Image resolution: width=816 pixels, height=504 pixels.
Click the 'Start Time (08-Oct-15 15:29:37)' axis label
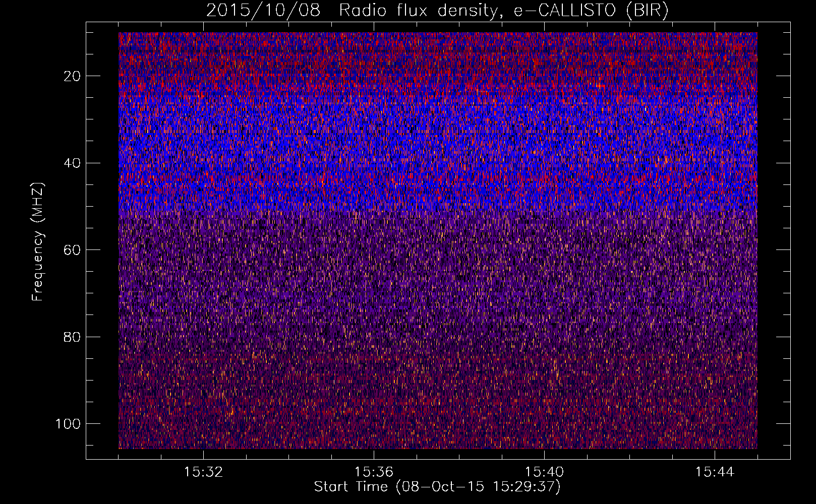[437, 487]
